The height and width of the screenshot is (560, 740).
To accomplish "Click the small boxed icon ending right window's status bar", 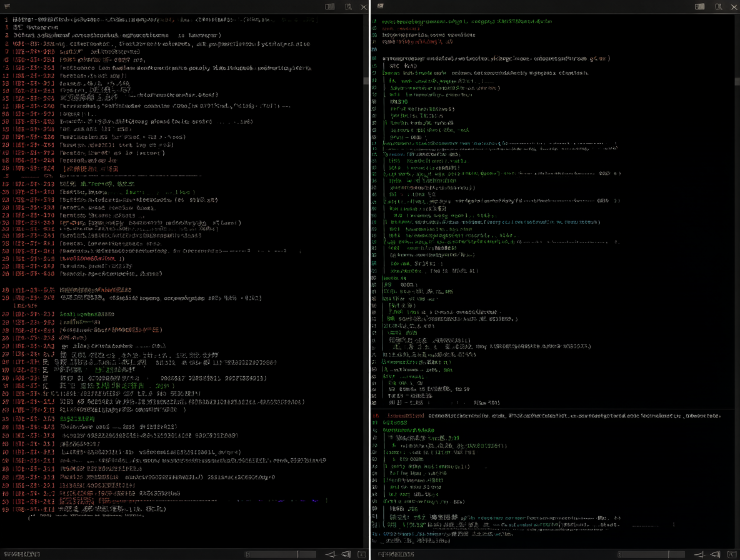I will point(731,554).
